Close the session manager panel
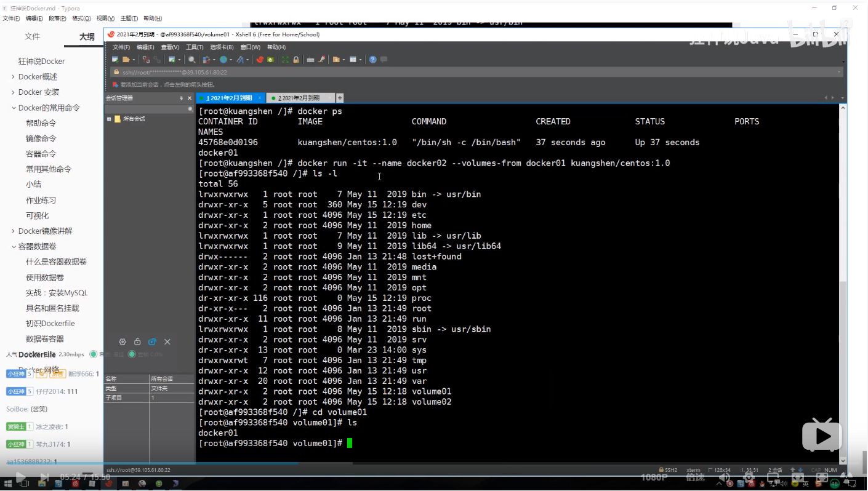Viewport: 868px width, 491px height. (x=189, y=98)
